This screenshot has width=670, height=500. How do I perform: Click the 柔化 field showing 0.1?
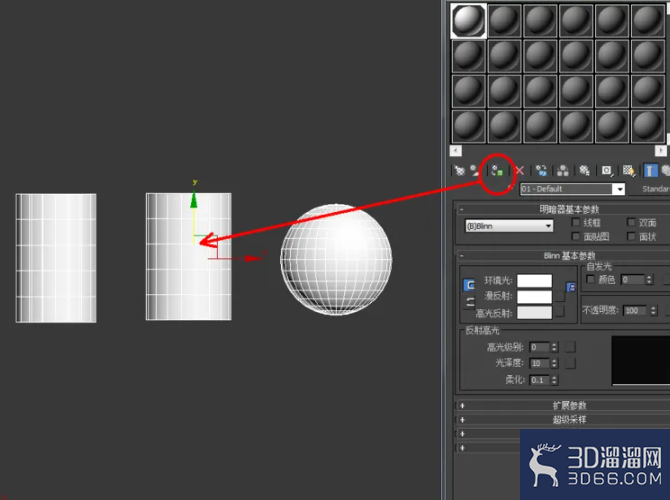click(539, 379)
